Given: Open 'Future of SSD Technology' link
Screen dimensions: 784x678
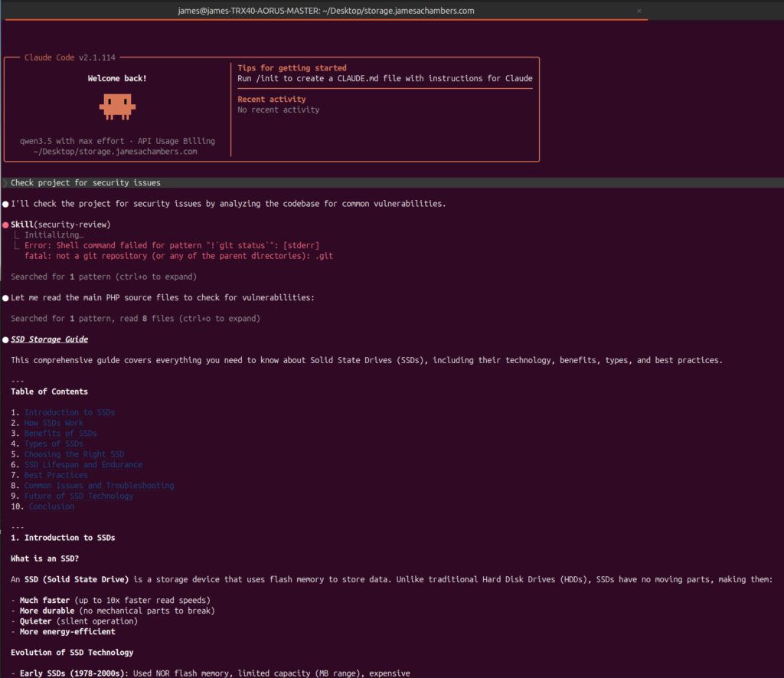Looking at the screenshot, I should (x=78, y=496).
